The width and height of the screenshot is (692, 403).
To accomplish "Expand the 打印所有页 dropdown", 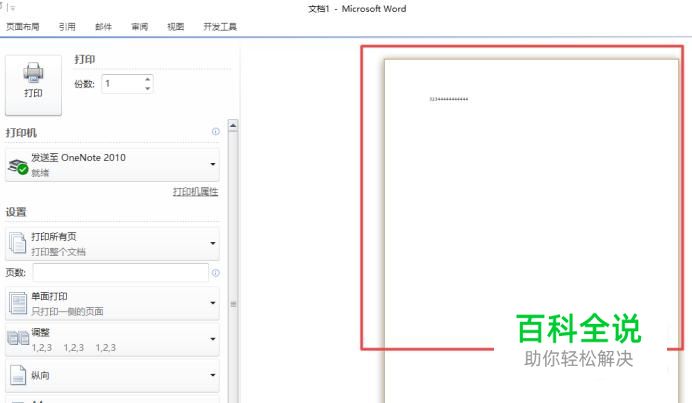I will pyautogui.click(x=112, y=244).
